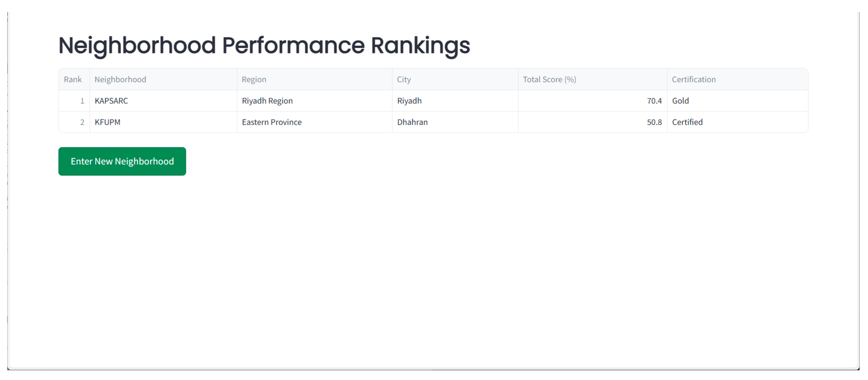Click the 50.8 total score value
Viewport: 868px width, 380px height.
(654, 122)
